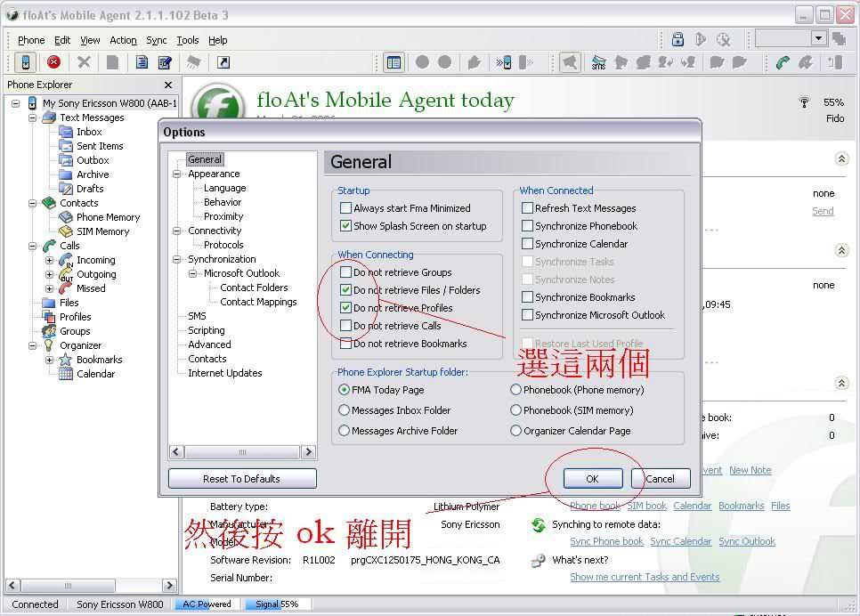Click Phone Explorer scroll right arrow

tap(169, 585)
